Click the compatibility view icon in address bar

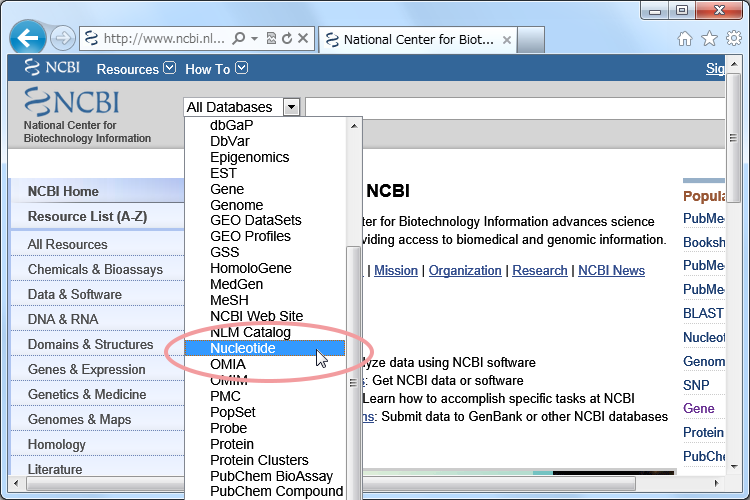pyautogui.click(x=271, y=38)
